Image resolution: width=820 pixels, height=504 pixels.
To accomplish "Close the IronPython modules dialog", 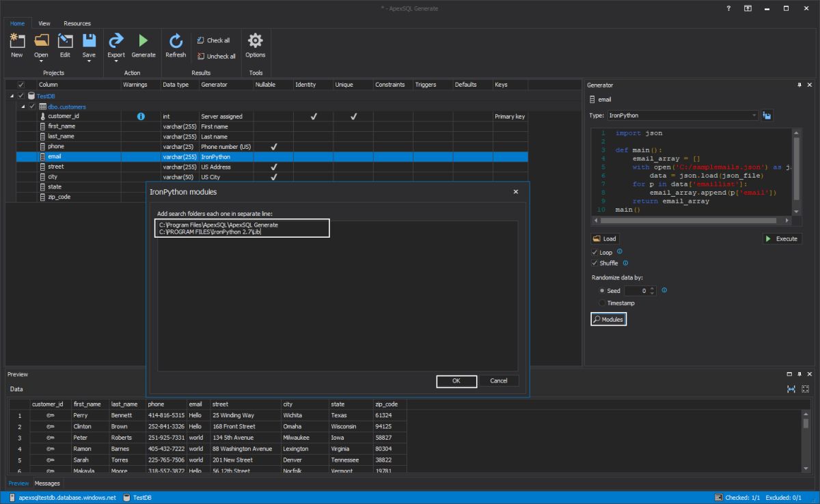I will [516, 192].
